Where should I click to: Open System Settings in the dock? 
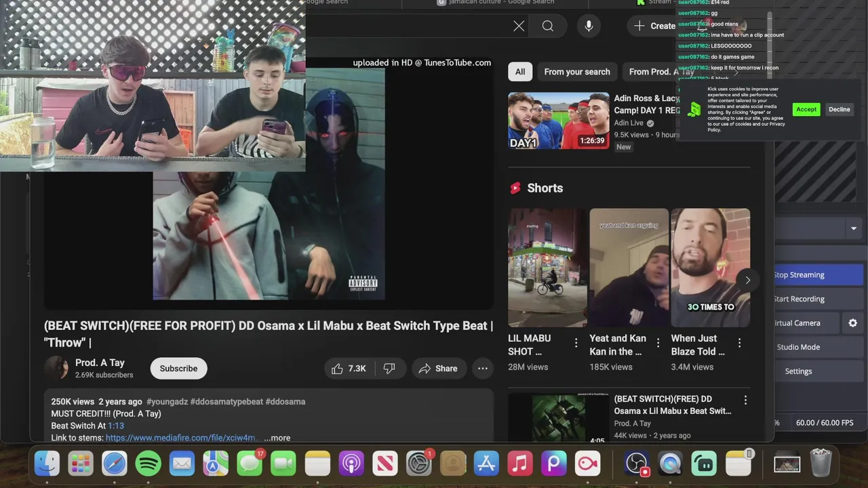point(419,464)
